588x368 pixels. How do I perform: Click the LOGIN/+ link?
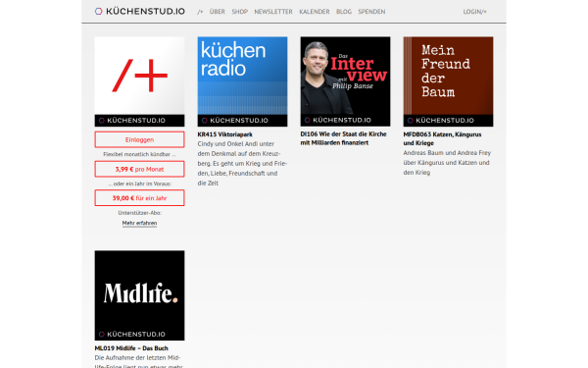pyautogui.click(x=474, y=12)
